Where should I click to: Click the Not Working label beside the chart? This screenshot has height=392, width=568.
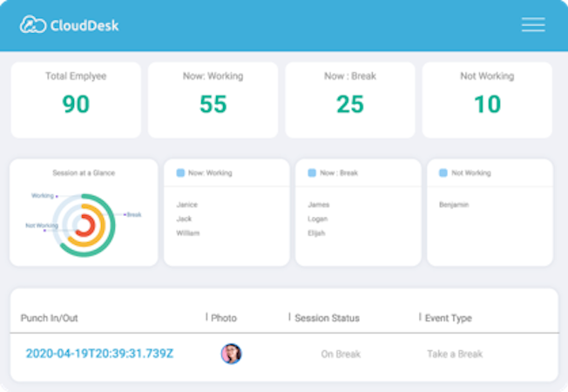pyautogui.click(x=42, y=226)
